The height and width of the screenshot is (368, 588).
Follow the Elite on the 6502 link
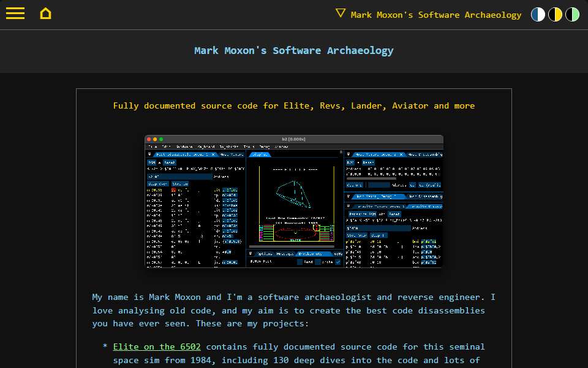tap(157, 347)
